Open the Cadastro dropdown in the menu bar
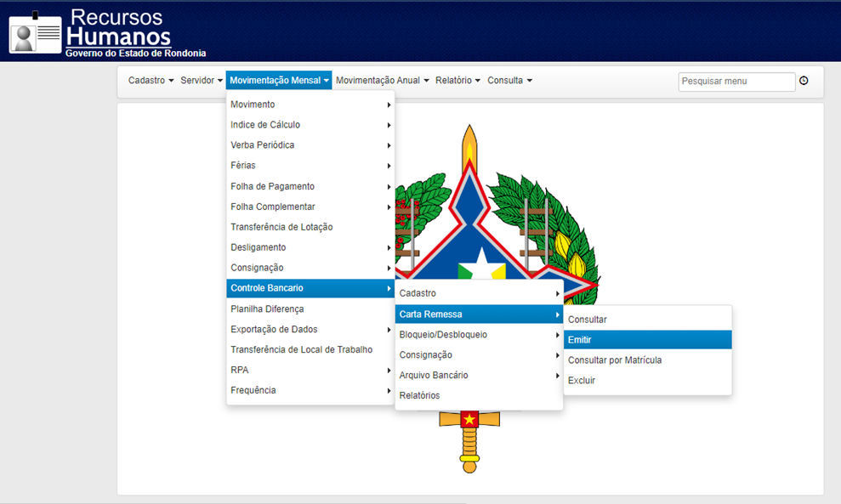Screen dimensions: 841x504 (151, 81)
